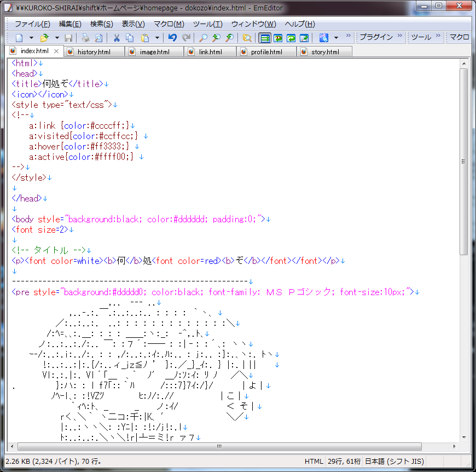This screenshot has width=476, height=472.
Task: Open the ファイル(F) menu
Action: [x=32, y=24]
